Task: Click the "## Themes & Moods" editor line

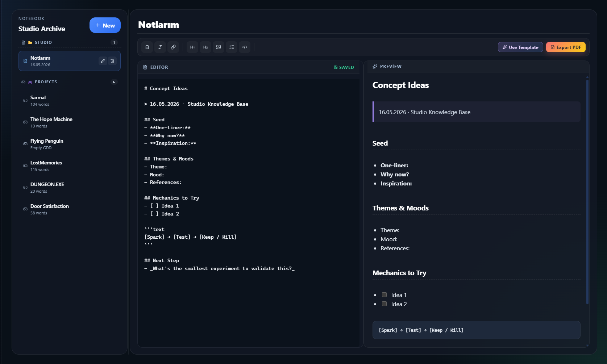Action: (x=169, y=159)
